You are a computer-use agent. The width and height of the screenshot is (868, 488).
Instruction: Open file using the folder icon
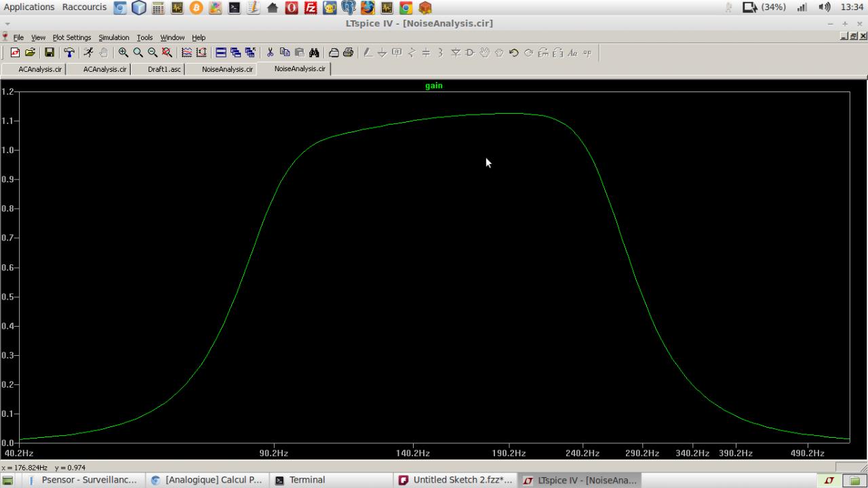click(30, 52)
